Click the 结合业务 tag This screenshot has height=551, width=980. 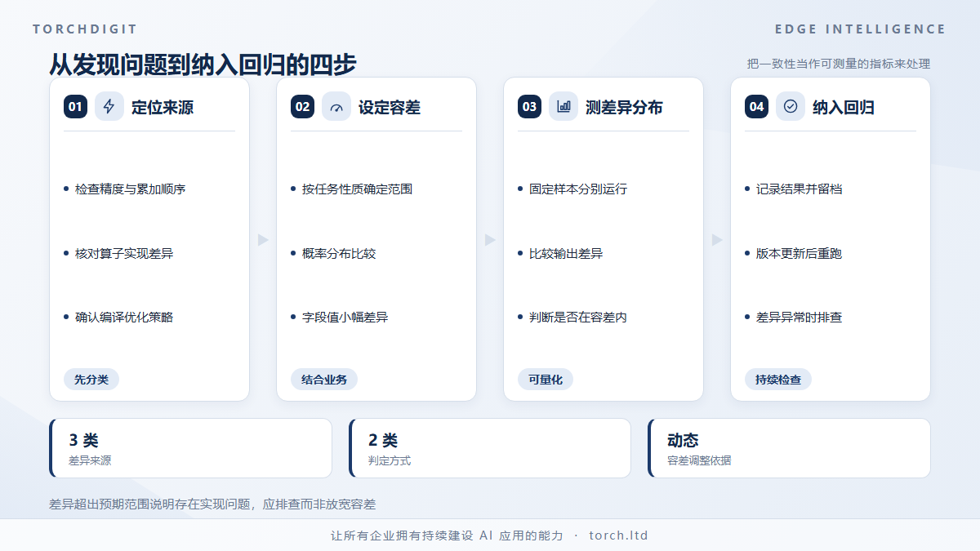[324, 380]
